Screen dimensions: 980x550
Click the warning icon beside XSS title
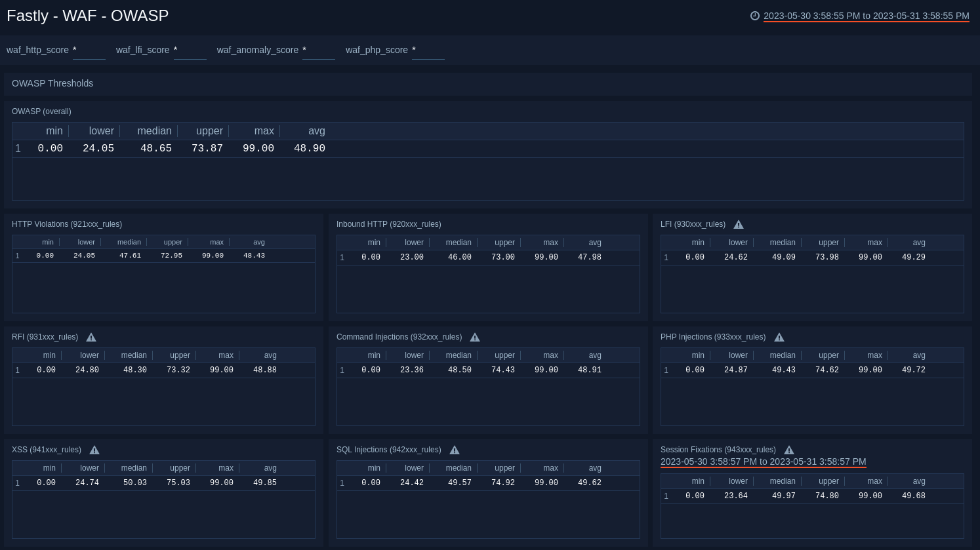coord(94,450)
